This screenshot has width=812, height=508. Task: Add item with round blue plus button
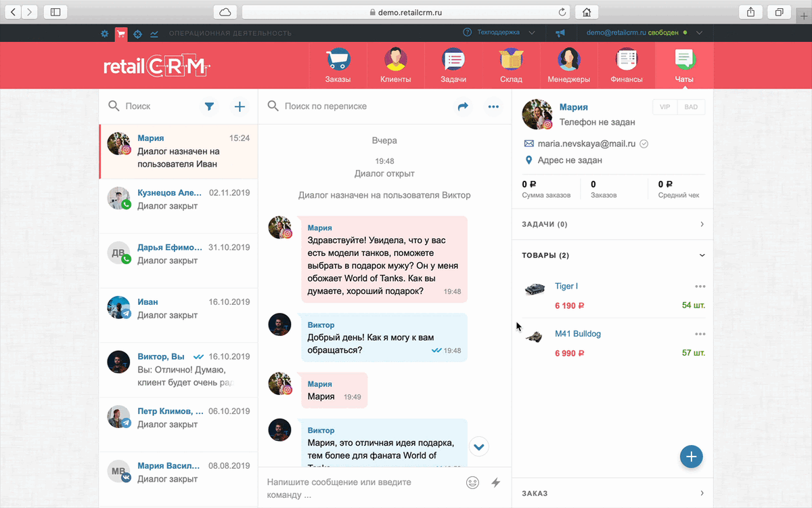coord(691,457)
